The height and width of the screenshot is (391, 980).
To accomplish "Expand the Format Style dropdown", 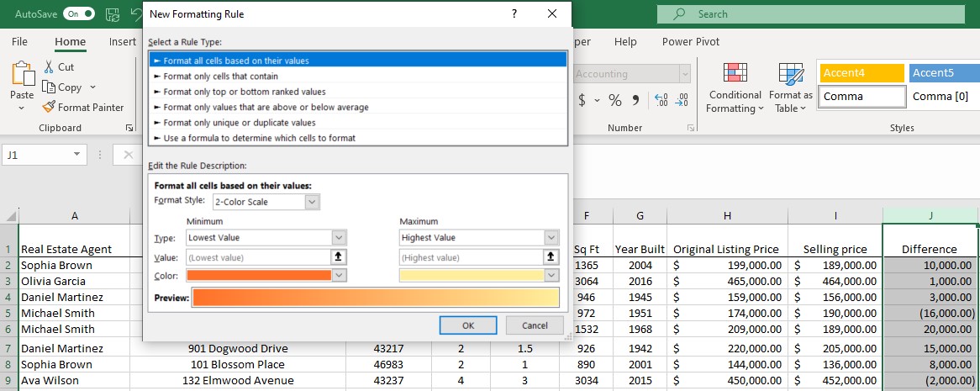I will point(312,202).
